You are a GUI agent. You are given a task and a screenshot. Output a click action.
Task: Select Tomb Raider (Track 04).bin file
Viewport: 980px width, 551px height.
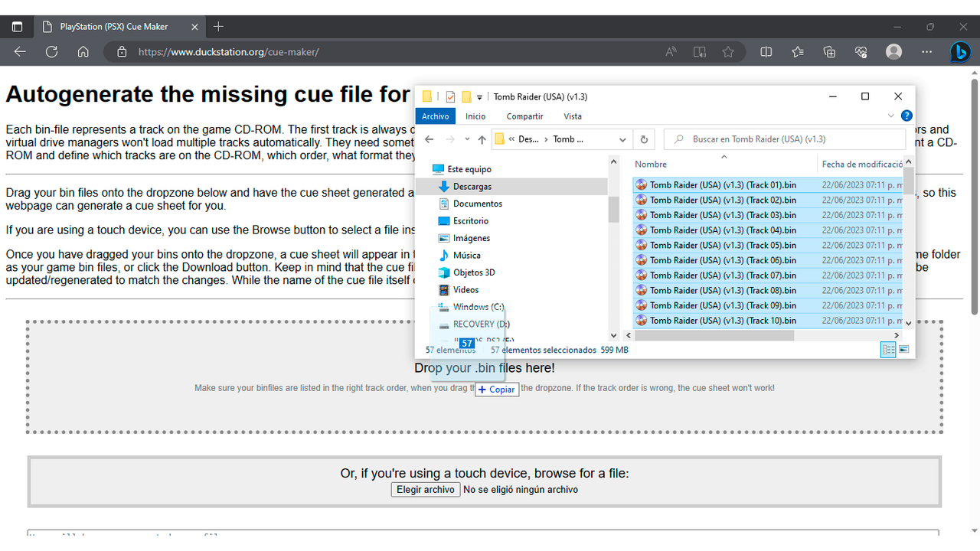pyautogui.click(x=723, y=230)
